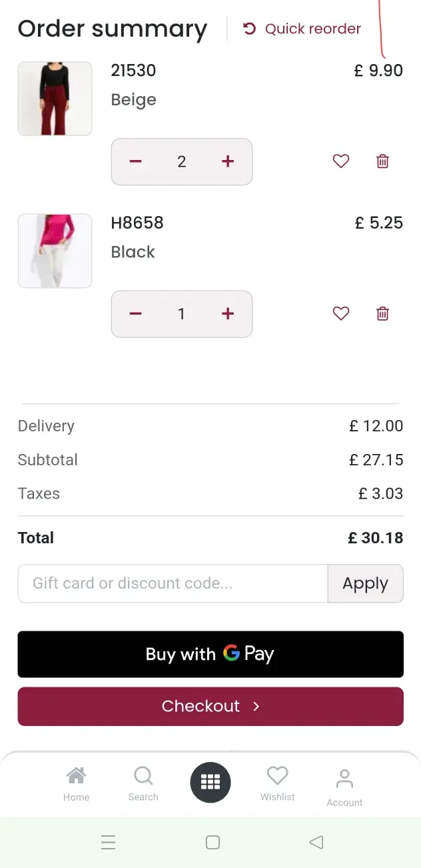The width and height of the screenshot is (421, 868).
Task: Switch to the Wishlist tab
Action: point(278,784)
